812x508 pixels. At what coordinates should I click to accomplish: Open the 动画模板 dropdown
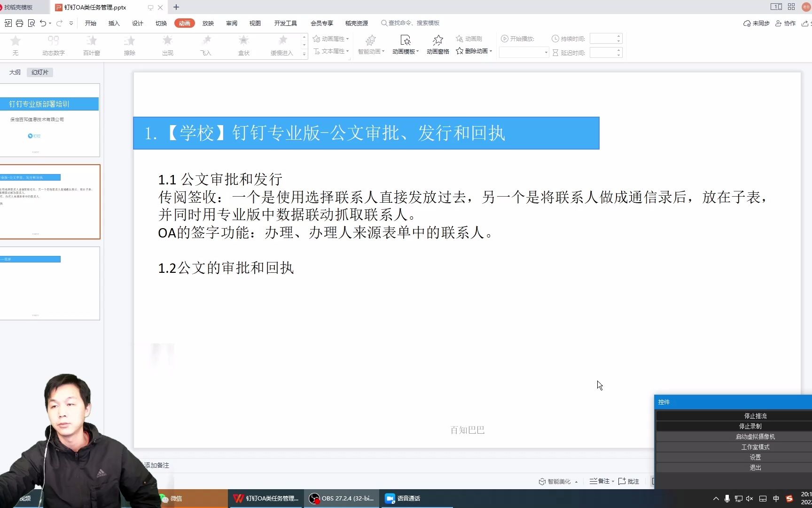406,45
